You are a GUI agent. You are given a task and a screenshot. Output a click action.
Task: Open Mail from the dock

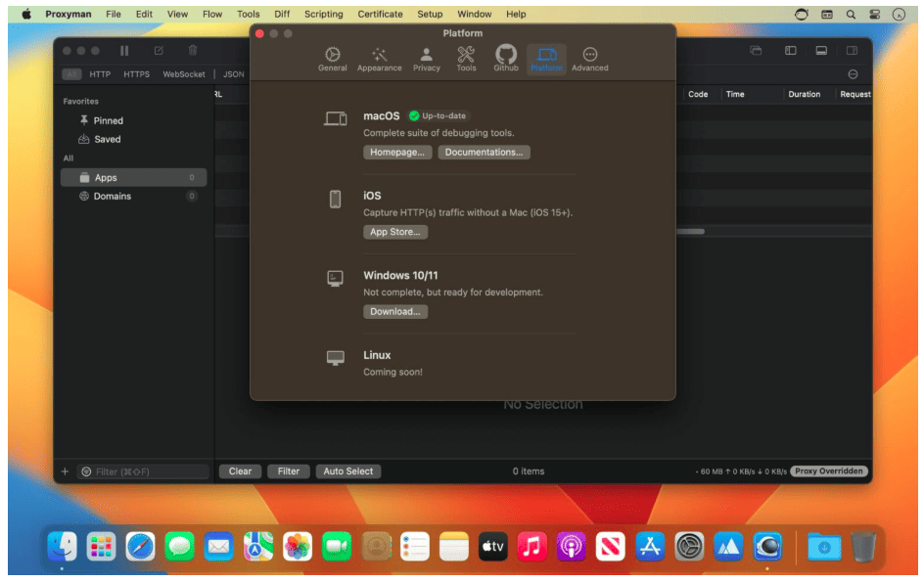tap(218, 547)
